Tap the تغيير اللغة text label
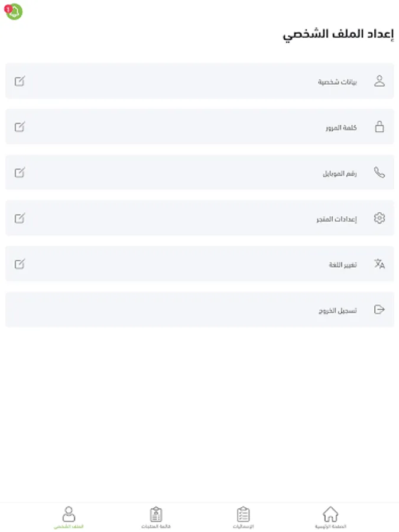 click(x=343, y=264)
